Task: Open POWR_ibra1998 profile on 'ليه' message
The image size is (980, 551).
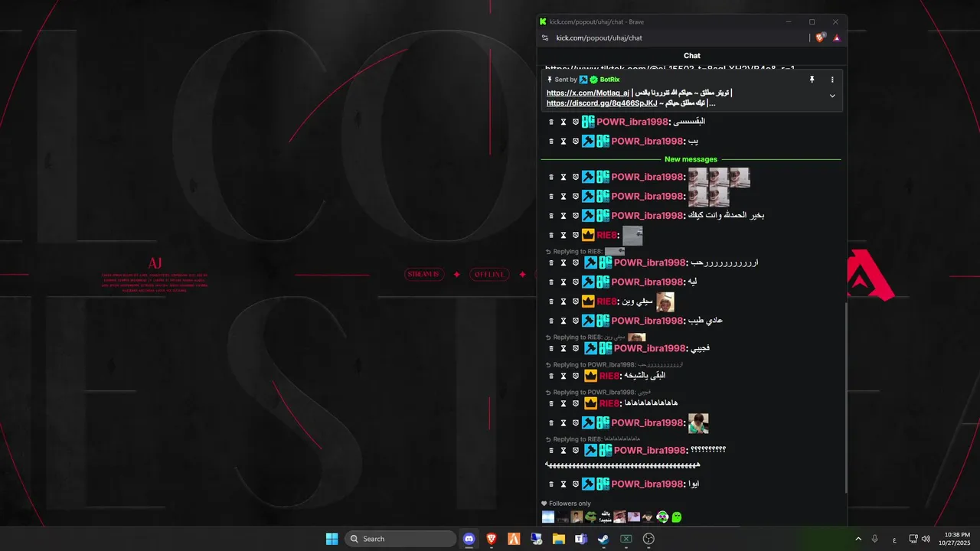Action: click(x=647, y=282)
